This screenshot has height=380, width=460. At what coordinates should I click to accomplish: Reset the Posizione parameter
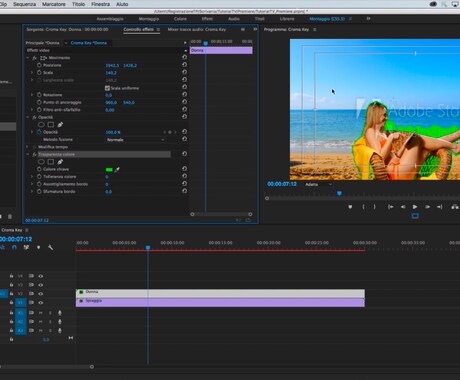tap(184, 65)
